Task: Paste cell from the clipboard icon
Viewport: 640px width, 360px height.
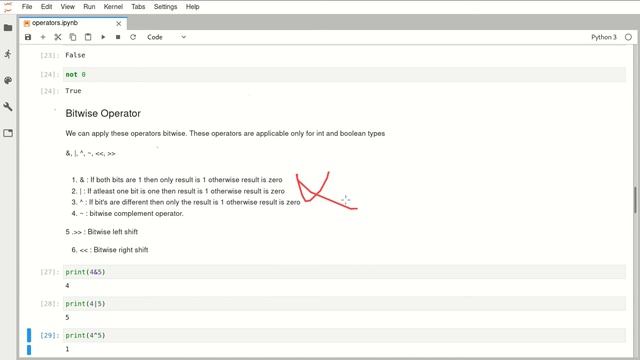Action: (x=88, y=37)
